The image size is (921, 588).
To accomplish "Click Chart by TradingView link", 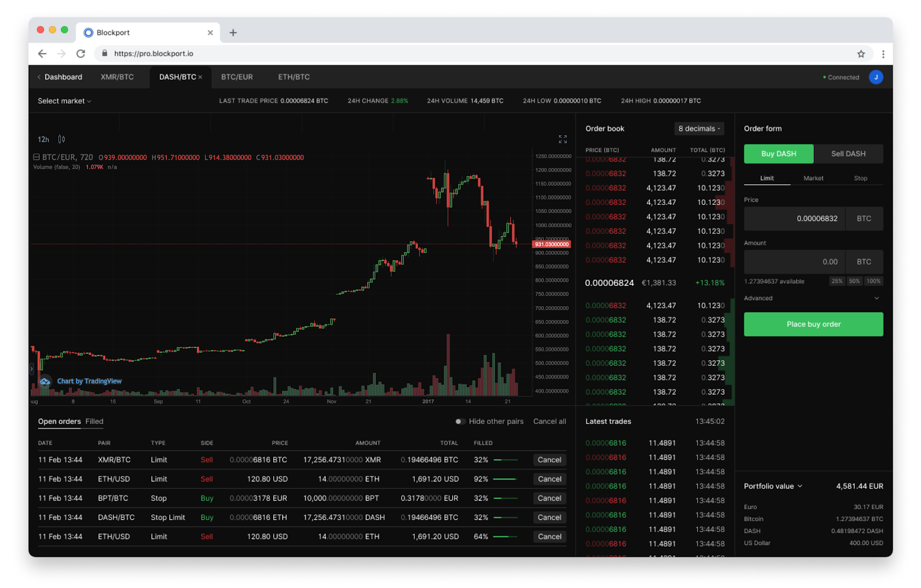I will [89, 381].
